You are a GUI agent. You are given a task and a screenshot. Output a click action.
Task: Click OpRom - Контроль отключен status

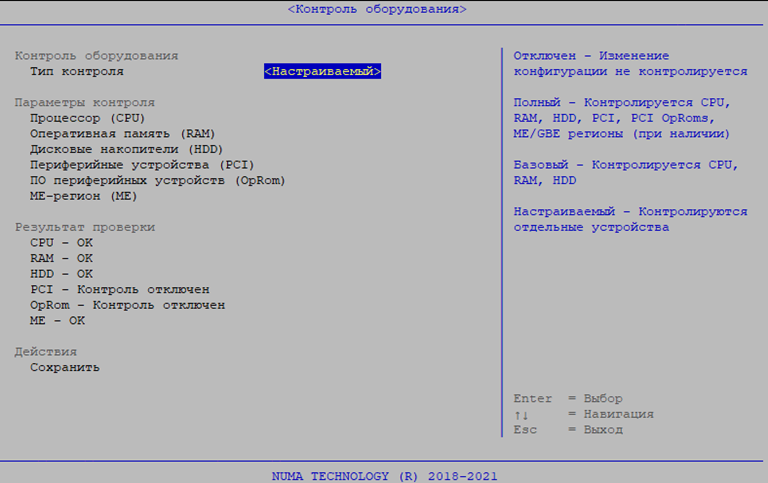click(x=127, y=305)
